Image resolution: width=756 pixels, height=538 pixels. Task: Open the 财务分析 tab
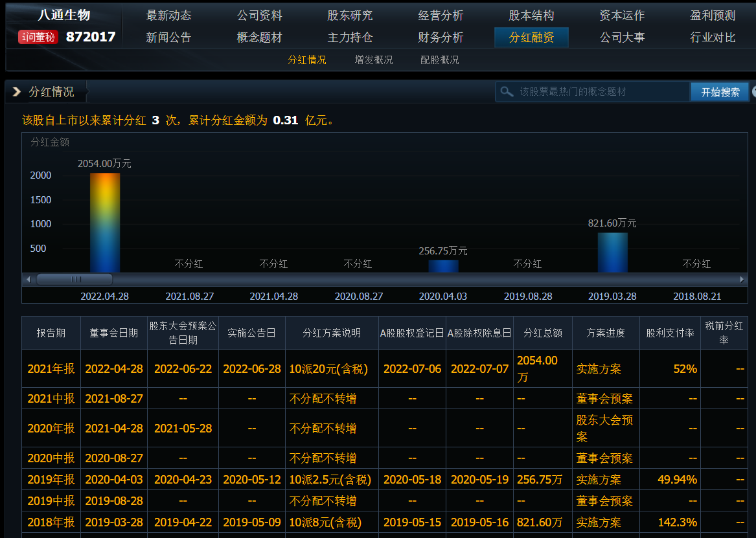[441, 37]
